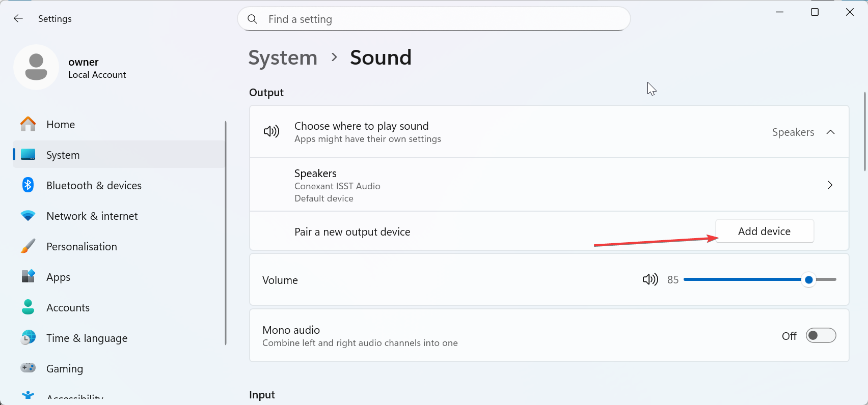Toggle the Mono audio switch

click(x=820, y=335)
